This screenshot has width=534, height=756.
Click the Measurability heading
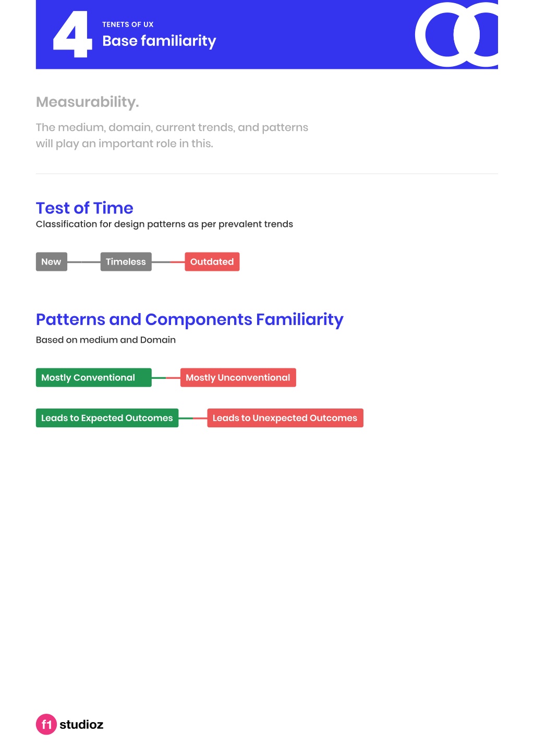pos(88,102)
